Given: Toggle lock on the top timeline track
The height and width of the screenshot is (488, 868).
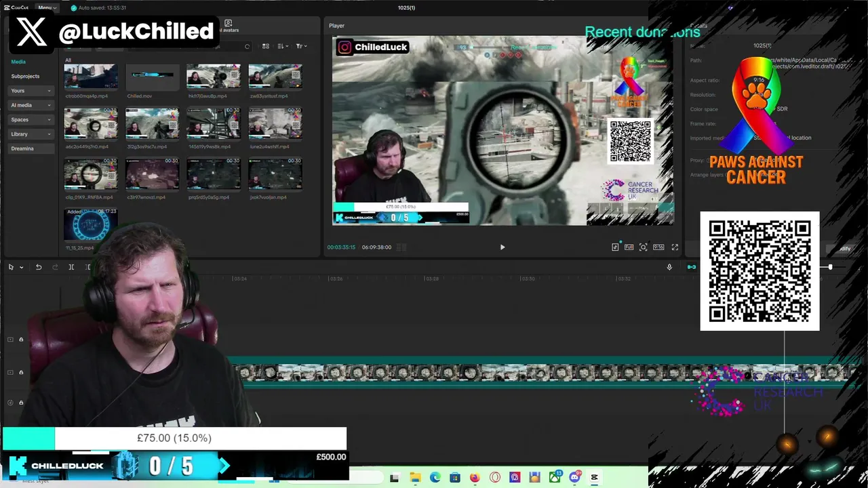Looking at the screenshot, I should tap(21, 340).
